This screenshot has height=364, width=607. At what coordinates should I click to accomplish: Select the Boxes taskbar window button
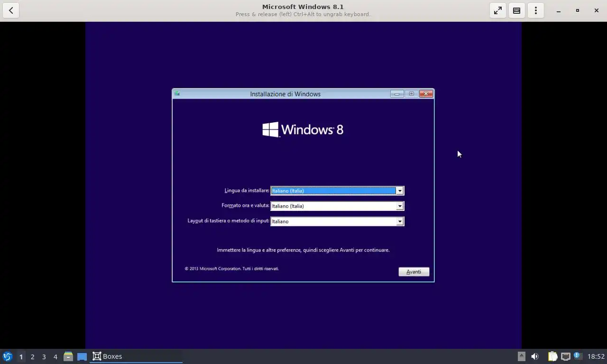(x=136, y=356)
